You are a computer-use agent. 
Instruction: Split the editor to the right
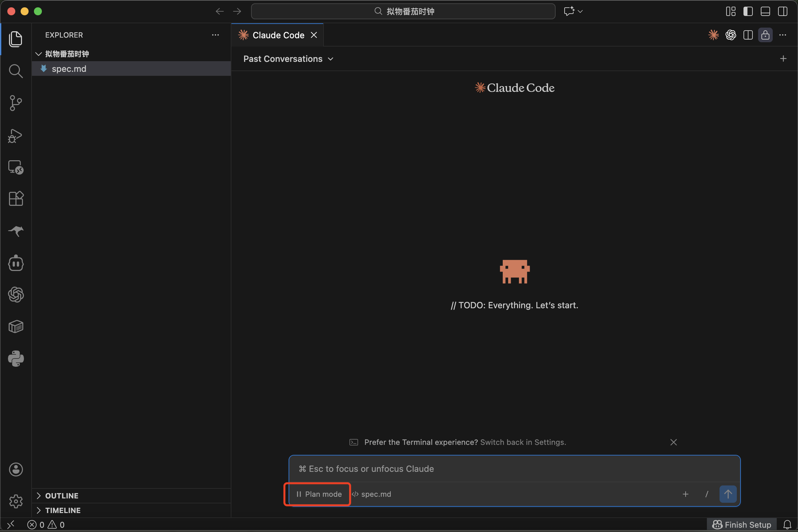[748, 35]
